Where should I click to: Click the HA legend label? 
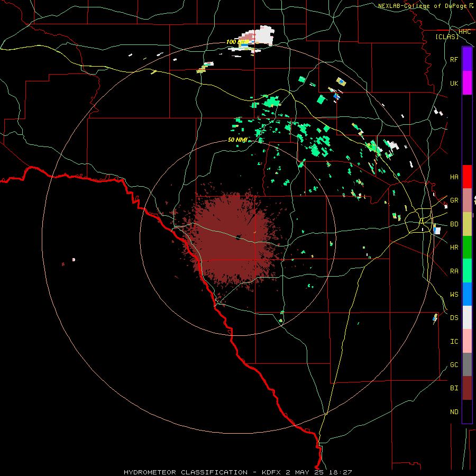[454, 177]
